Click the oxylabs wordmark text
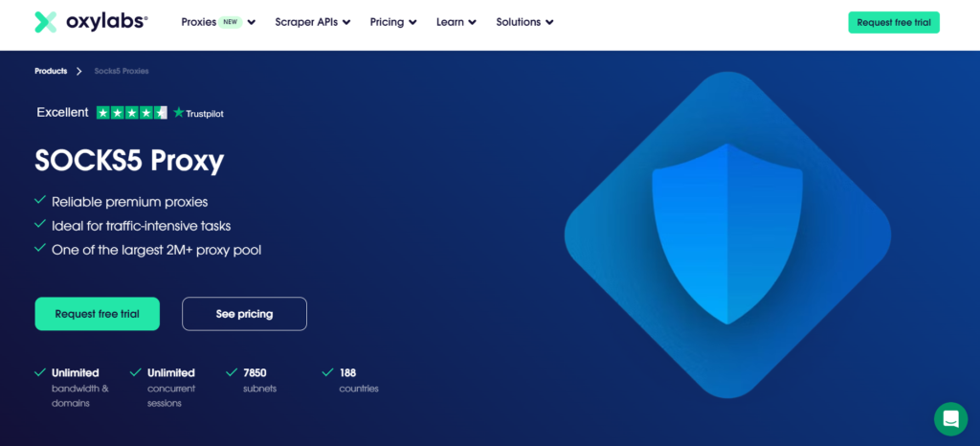Viewport: 980px width, 446px height. coord(107,22)
